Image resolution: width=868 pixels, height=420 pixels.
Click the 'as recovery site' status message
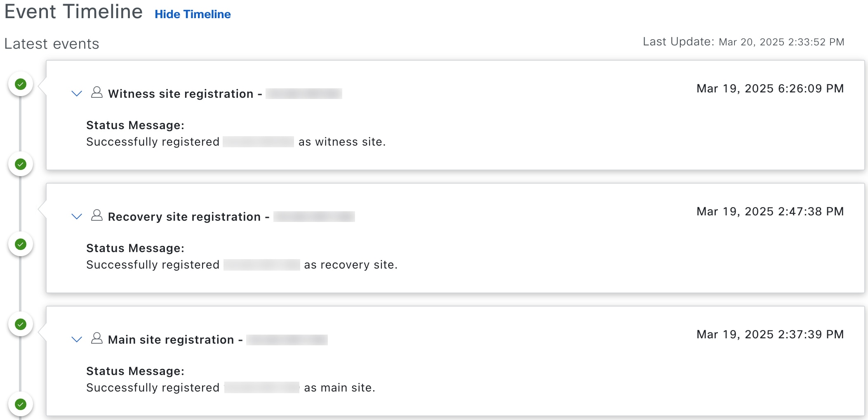(x=242, y=265)
